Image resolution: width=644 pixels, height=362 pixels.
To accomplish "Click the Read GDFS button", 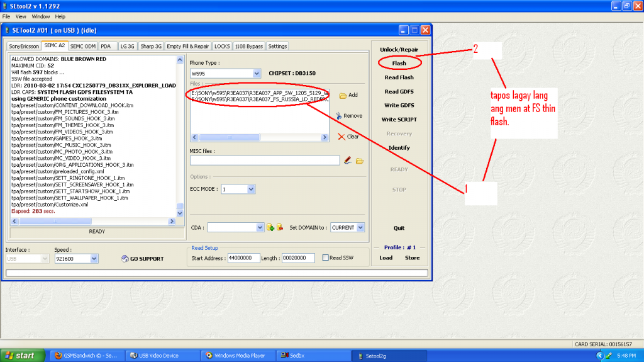I will [x=399, y=92].
